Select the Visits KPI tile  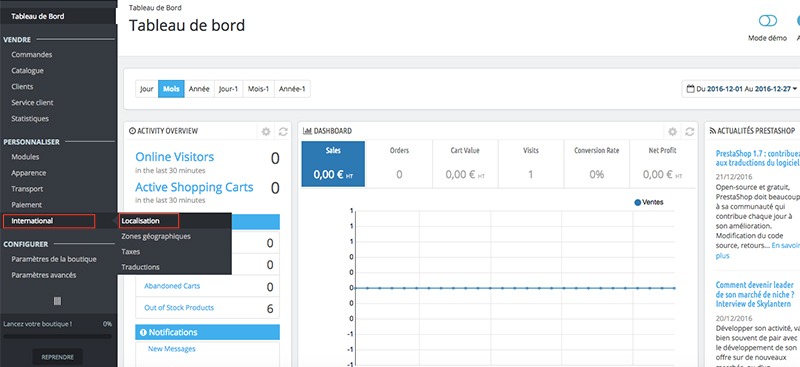[x=531, y=164]
